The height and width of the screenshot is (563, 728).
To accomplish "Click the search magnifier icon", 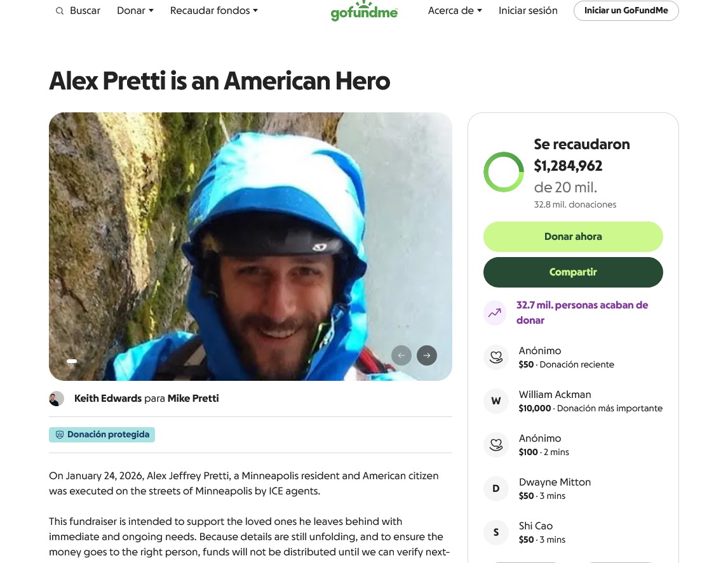I will (x=60, y=11).
